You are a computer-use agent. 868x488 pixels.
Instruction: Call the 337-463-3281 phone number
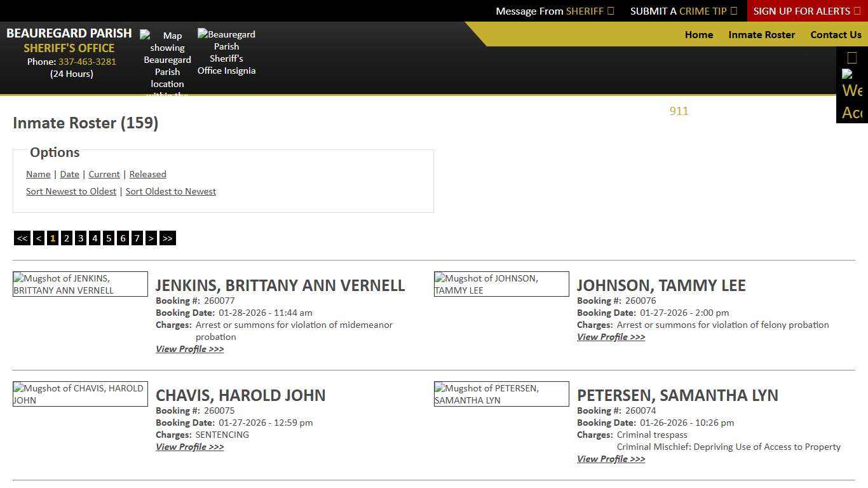pos(87,62)
